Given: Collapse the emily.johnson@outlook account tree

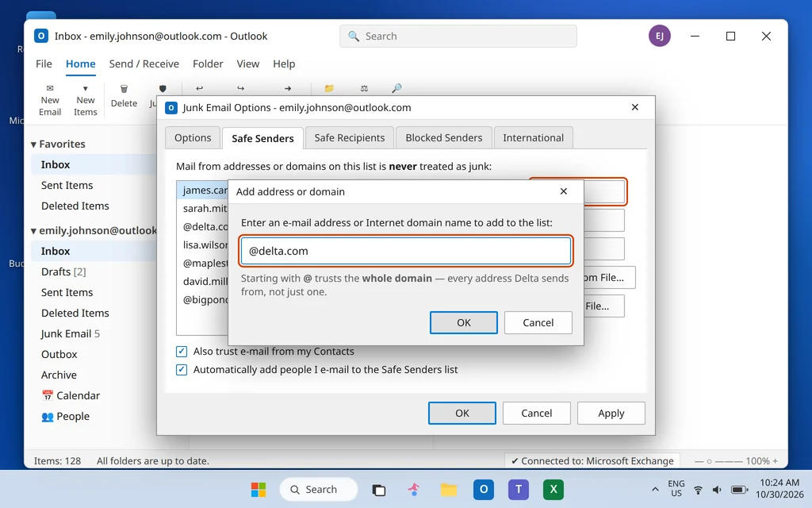Looking at the screenshot, I should pyautogui.click(x=33, y=231).
